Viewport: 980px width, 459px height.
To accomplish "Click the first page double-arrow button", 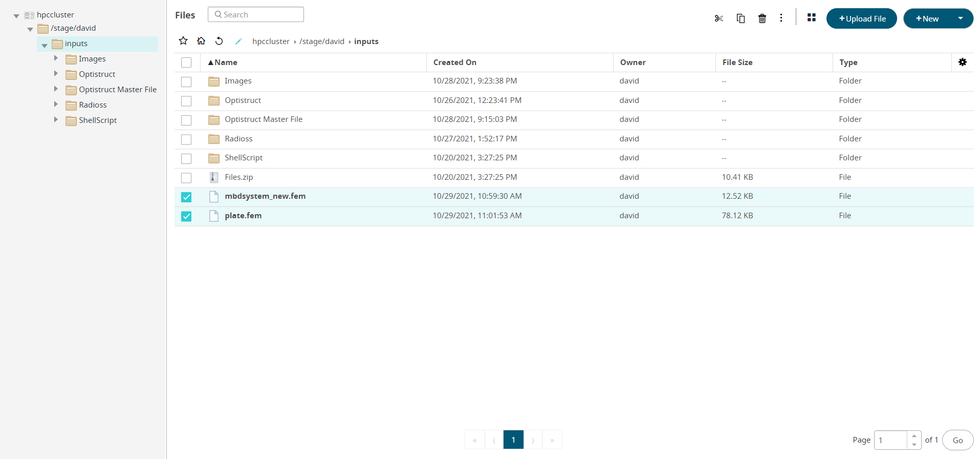I will tap(475, 440).
